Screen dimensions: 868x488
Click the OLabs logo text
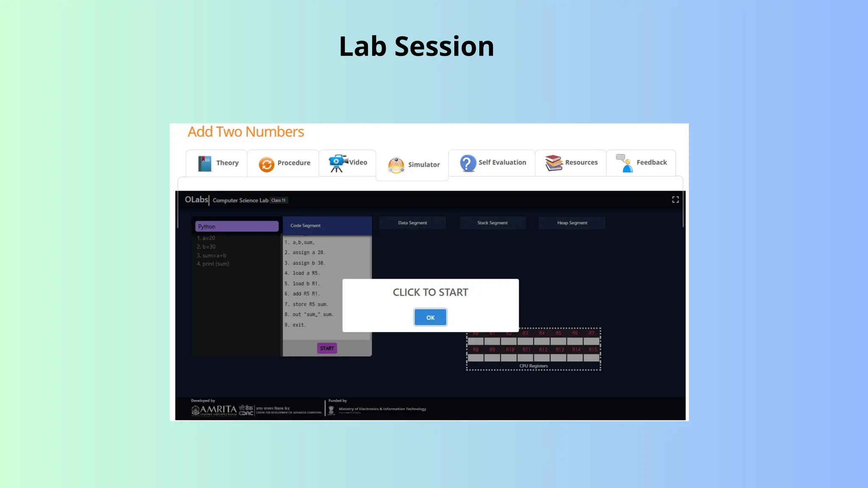pos(197,200)
